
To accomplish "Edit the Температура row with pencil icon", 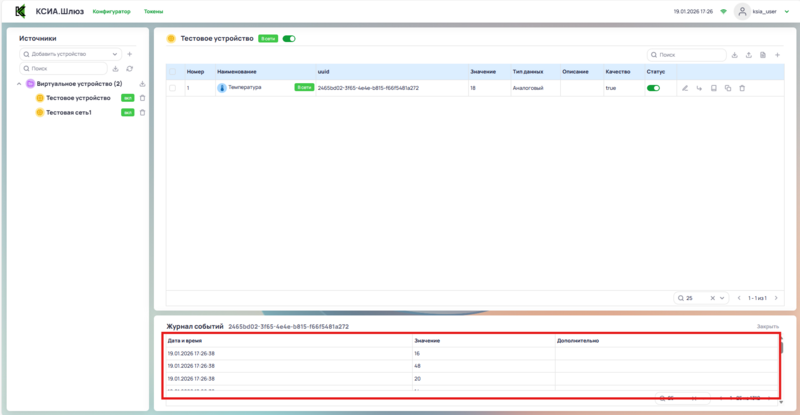I will click(x=685, y=88).
